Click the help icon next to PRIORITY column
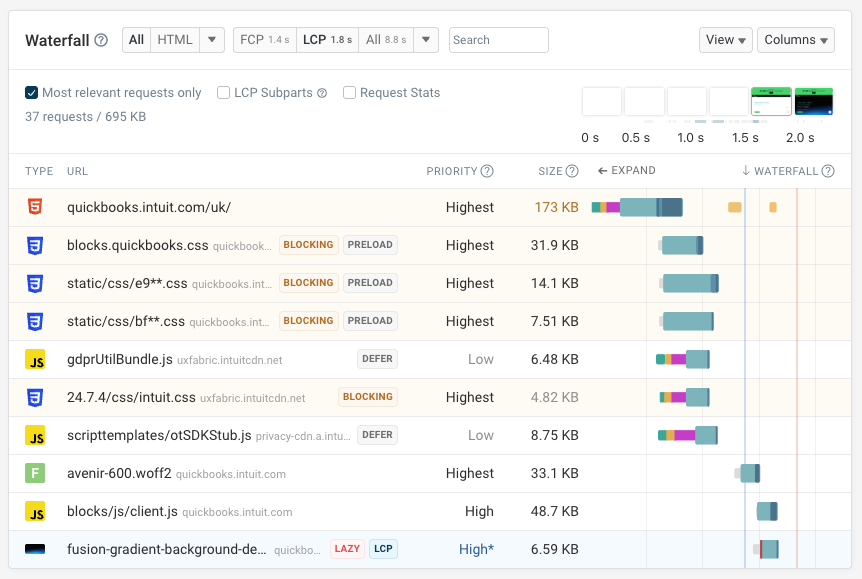 (486, 171)
